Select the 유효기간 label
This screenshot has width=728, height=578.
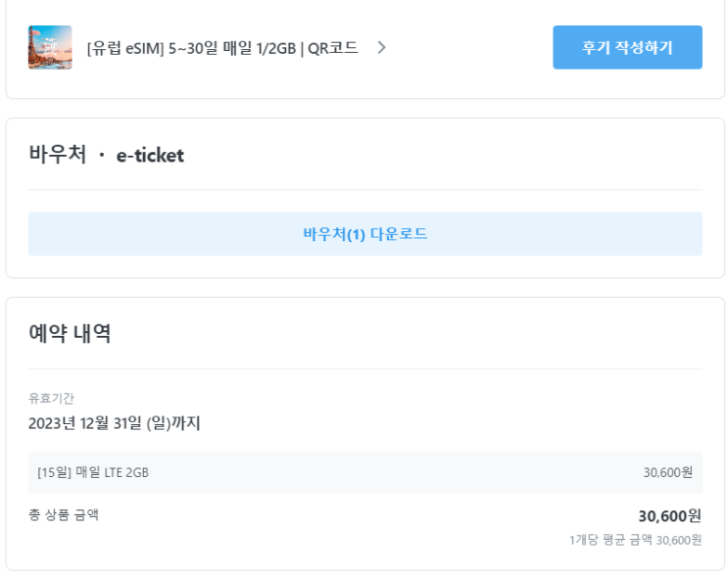click(51, 398)
